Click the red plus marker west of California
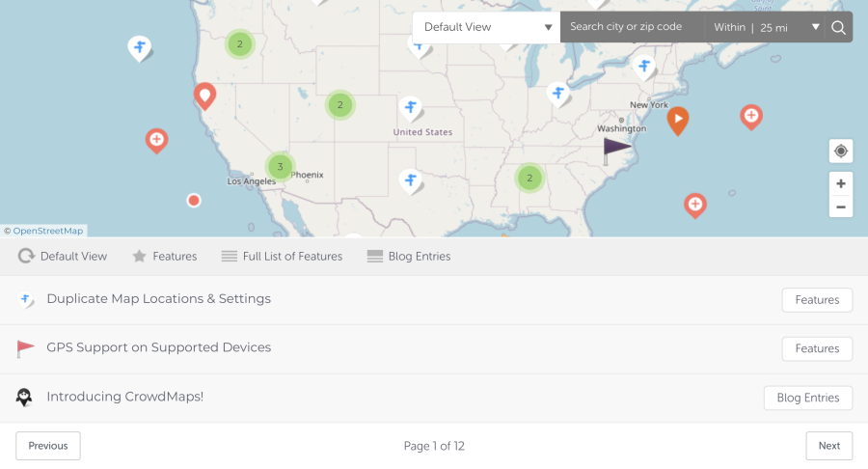The image size is (868, 469). 156,140
